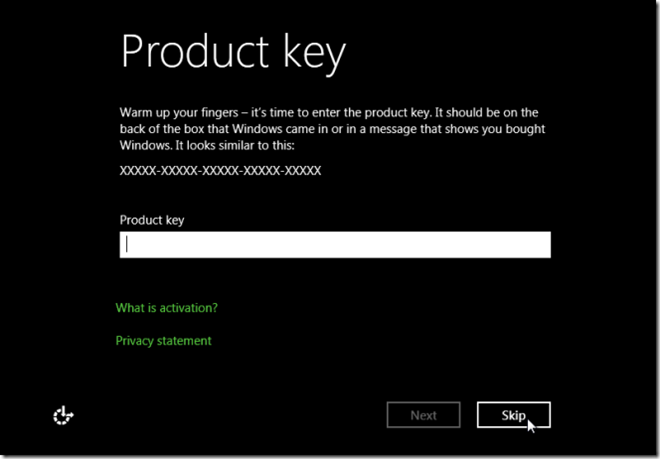Click the middle of the product key field

tap(335, 244)
